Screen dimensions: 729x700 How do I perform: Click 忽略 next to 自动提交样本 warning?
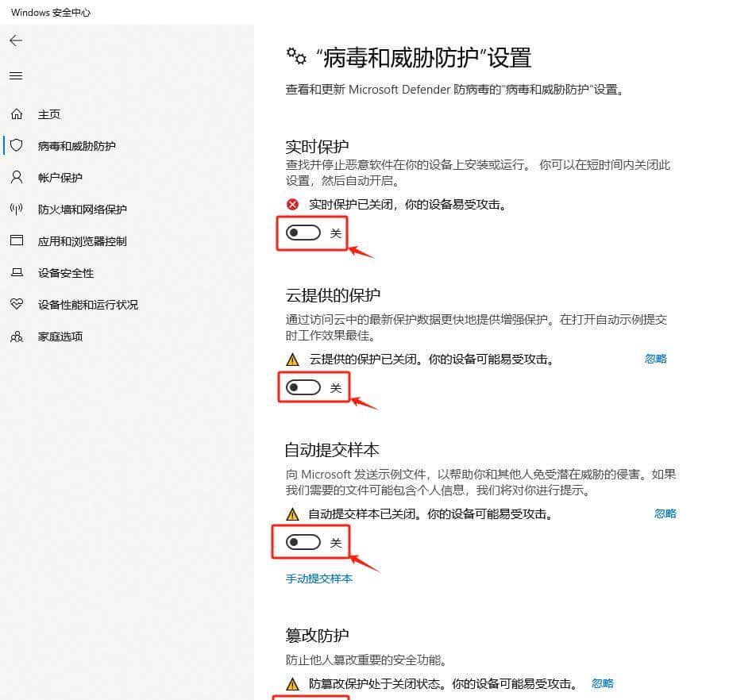(665, 513)
